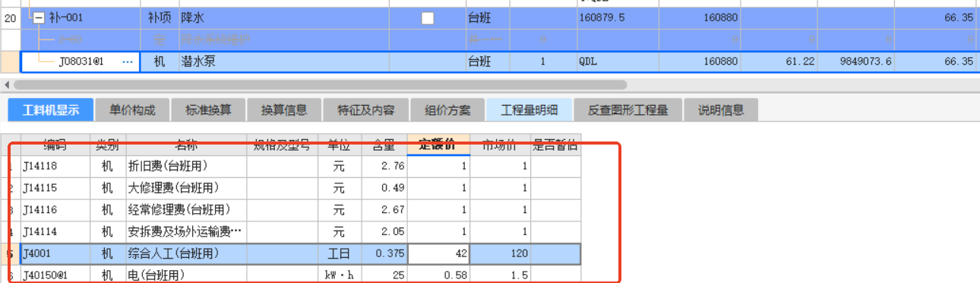
Task: Click the 1.5 market price cell
Action: click(501, 275)
